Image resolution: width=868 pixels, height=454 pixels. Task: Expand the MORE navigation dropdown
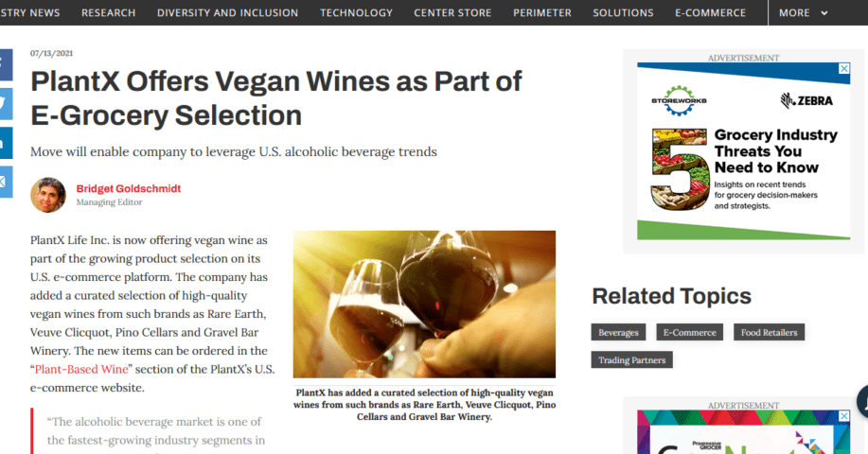tap(804, 12)
